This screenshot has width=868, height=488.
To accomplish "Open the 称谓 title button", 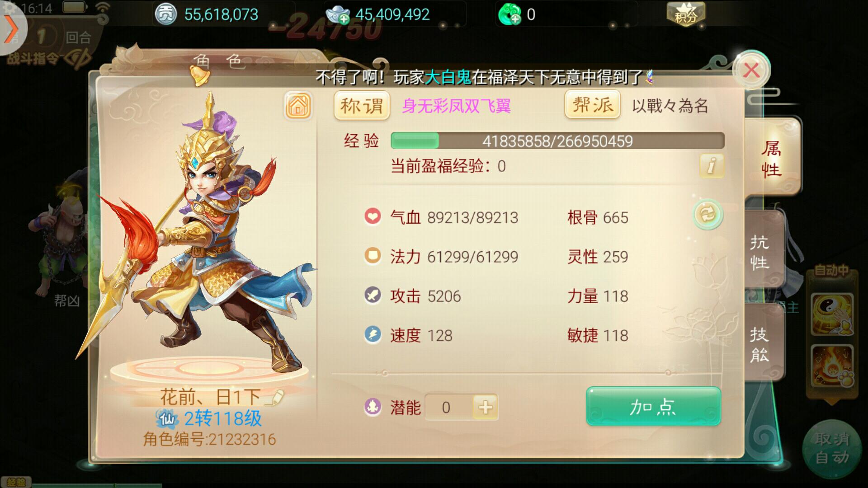I will click(362, 106).
